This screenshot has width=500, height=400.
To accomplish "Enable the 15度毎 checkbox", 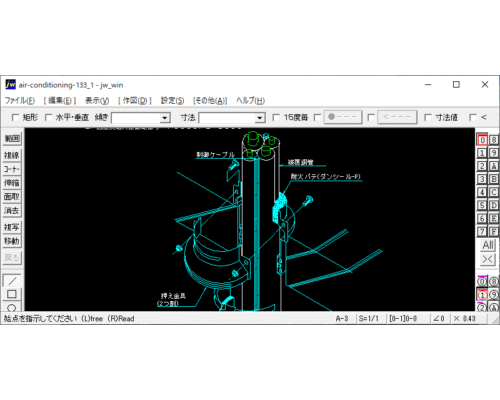I will click(x=276, y=117).
